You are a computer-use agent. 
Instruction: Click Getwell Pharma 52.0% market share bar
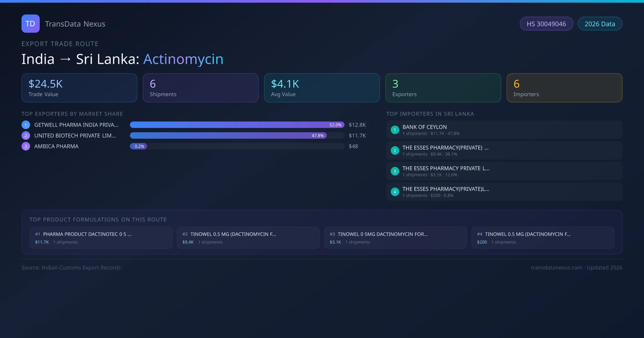237,125
